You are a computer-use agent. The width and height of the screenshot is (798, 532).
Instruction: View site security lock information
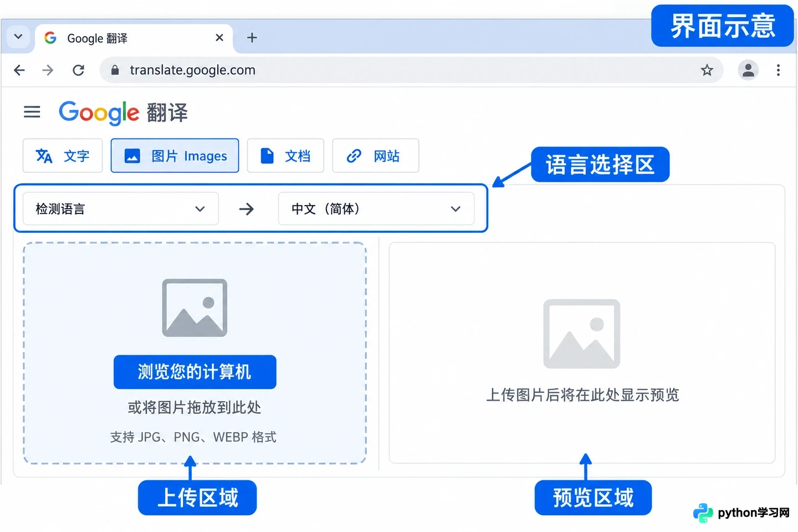115,70
